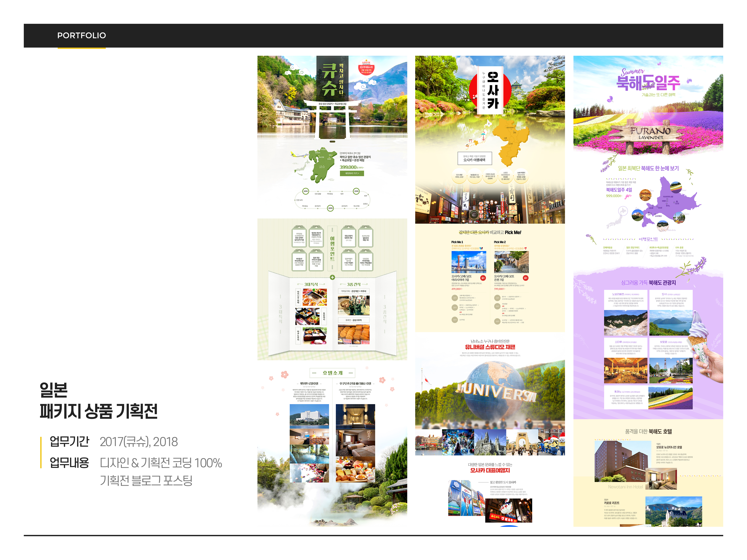Viewport: 747px width, 560px height.
Task: Click the Kyoto street thumbnail under Pick Me 2
Action: pyautogui.click(x=511, y=262)
